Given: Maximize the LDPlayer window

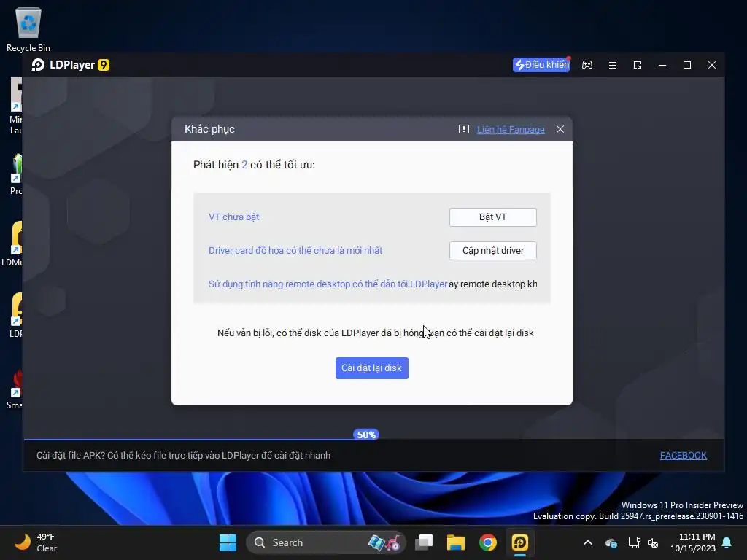Looking at the screenshot, I should coord(687,65).
